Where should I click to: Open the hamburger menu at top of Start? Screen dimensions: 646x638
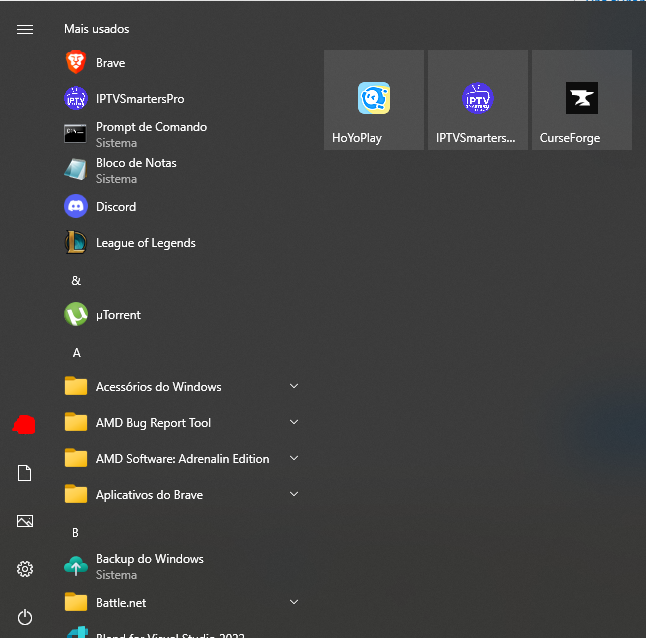click(25, 29)
